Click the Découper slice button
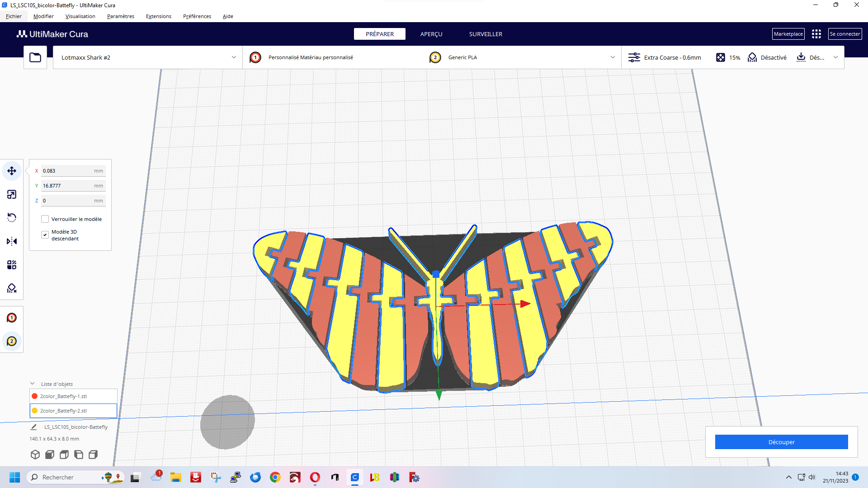 click(781, 442)
